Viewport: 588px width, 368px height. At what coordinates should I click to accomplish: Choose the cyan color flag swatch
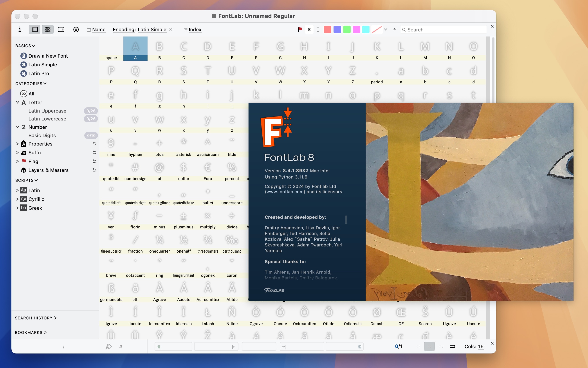coord(366,29)
